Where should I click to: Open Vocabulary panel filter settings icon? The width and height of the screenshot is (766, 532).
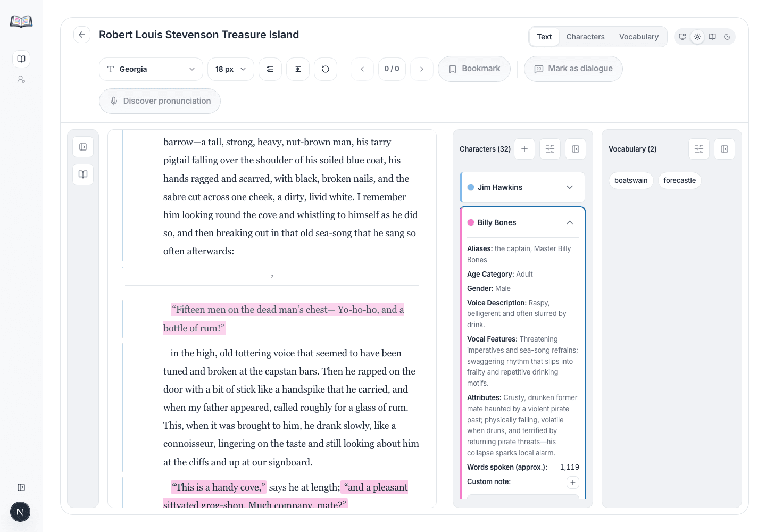click(699, 149)
